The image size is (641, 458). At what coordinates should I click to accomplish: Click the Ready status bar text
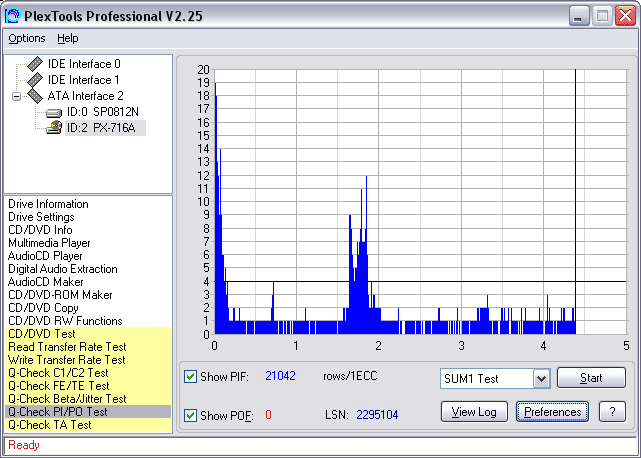pos(24,445)
